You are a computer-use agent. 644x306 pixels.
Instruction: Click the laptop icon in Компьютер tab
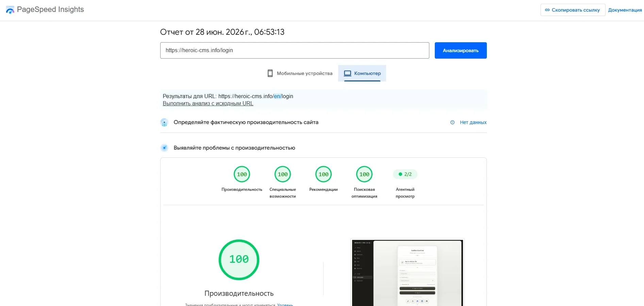pos(347,73)
